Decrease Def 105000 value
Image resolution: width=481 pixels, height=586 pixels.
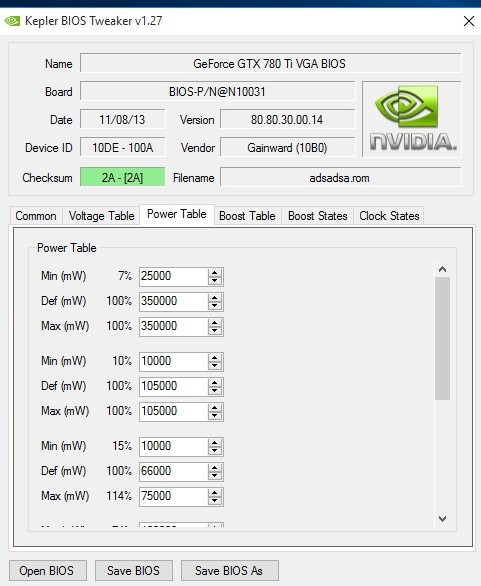(215, 391)
